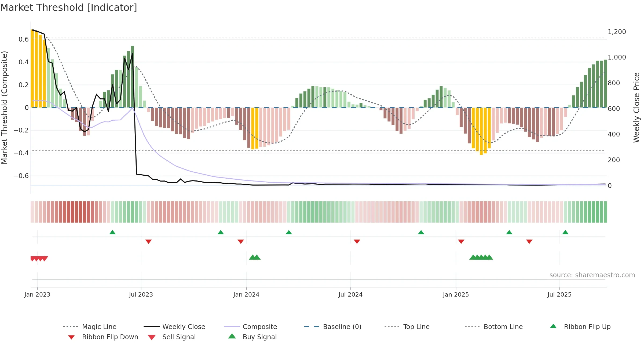Toggle Buy Signal legend entry
This screenshot has height=362, width=644.
point(252,337)
